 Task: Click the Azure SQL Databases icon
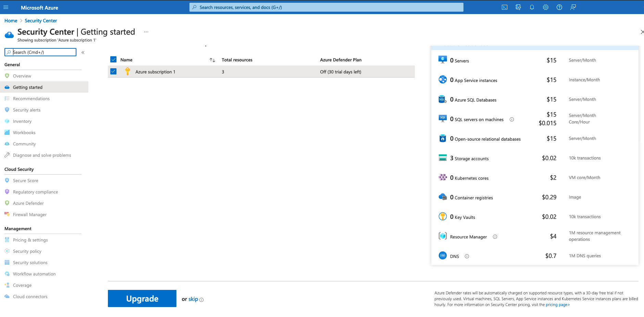(443, 99)
